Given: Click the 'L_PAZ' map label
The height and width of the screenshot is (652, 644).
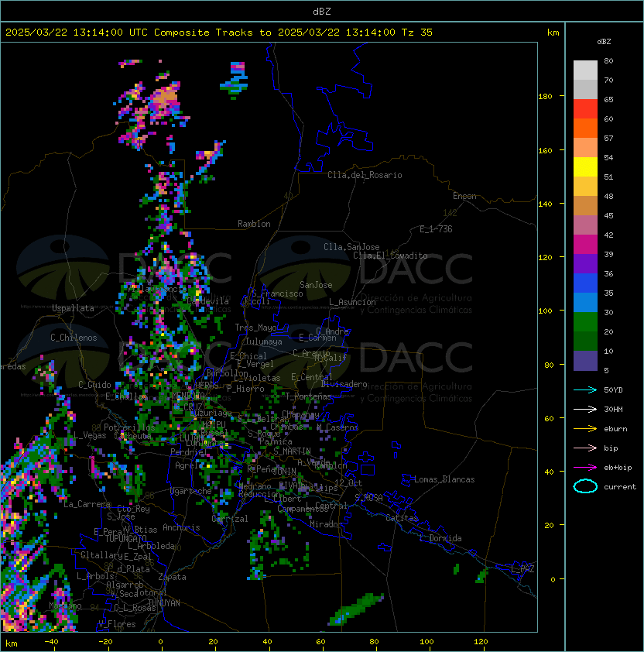Looking at the screenshot, I should click(522, 569).
